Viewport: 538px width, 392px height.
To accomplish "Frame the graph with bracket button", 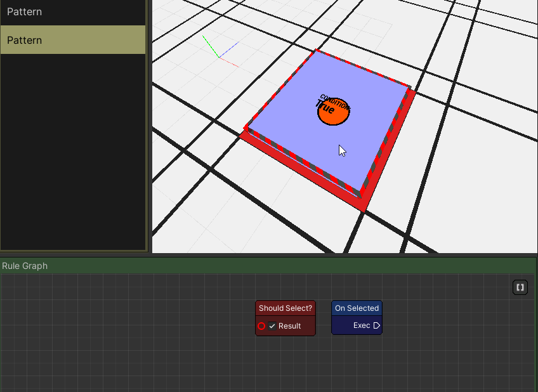I will coord(520,287).
